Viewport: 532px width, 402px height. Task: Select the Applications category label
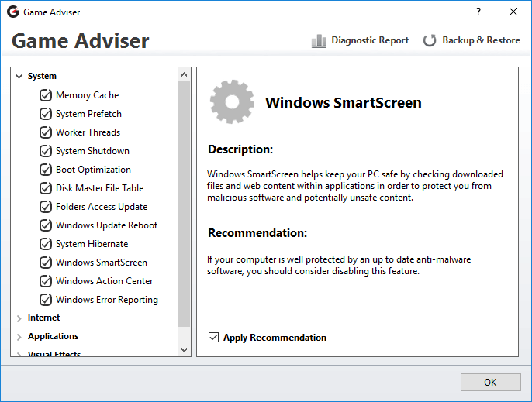(54, 336)
